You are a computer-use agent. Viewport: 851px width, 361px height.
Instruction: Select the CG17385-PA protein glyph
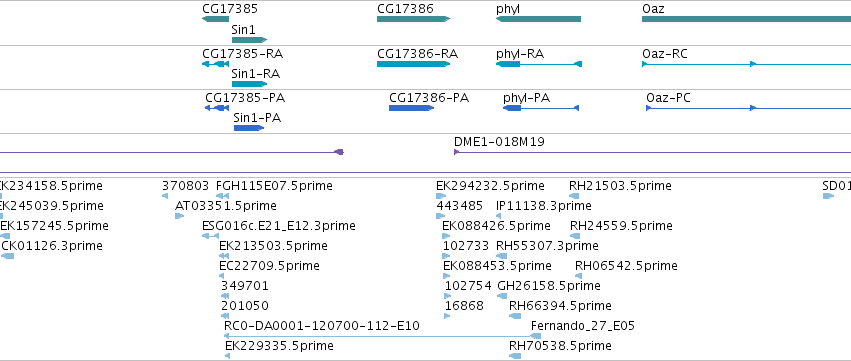(217, 108)
